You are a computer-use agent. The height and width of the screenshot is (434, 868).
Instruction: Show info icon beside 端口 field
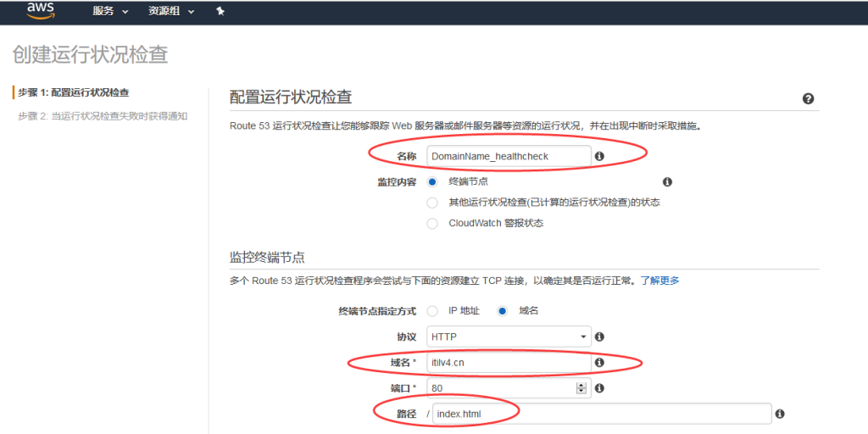click(599, 388)
